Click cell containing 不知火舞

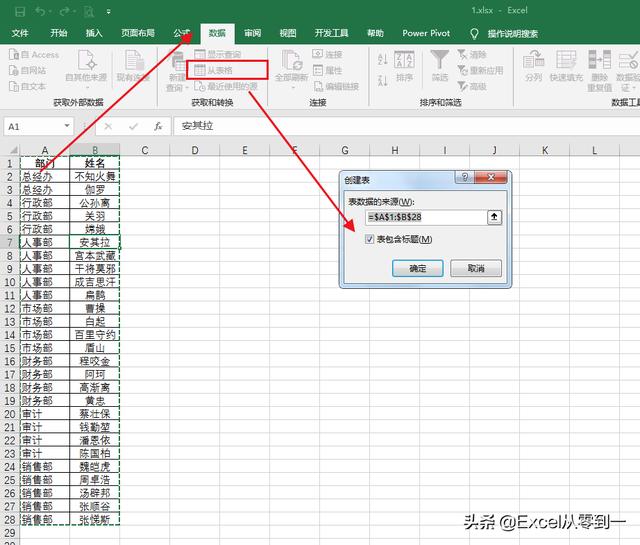click(95, 176)
